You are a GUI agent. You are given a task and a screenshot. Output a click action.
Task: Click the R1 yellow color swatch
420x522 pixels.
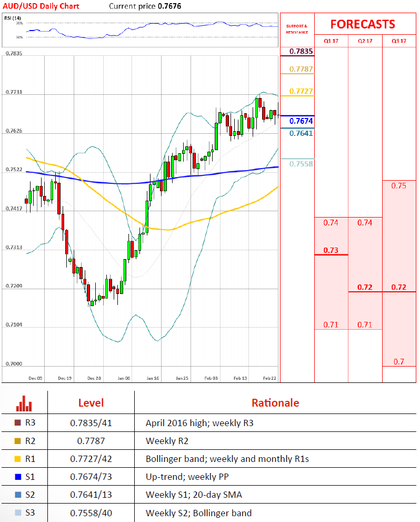(18, 459)
